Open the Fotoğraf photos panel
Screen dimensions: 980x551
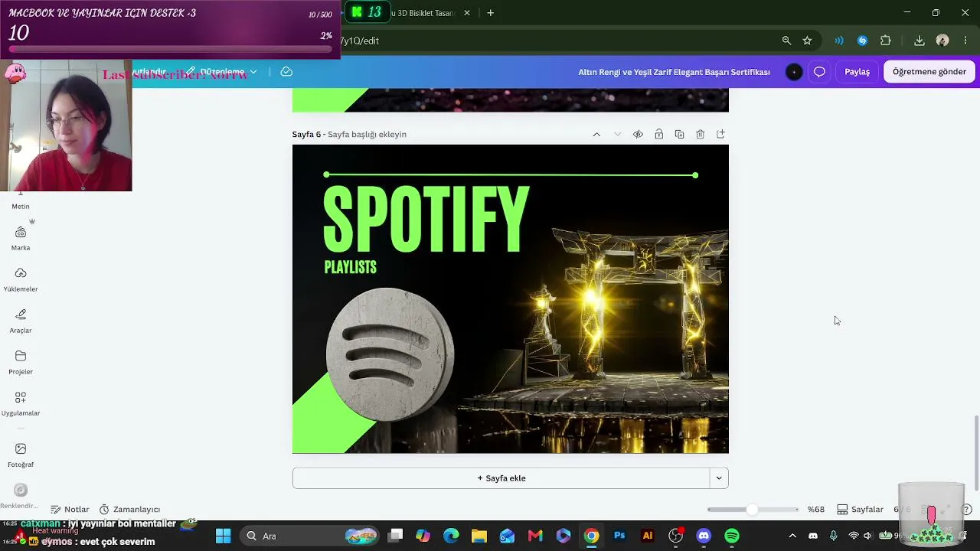coord(21,455)
